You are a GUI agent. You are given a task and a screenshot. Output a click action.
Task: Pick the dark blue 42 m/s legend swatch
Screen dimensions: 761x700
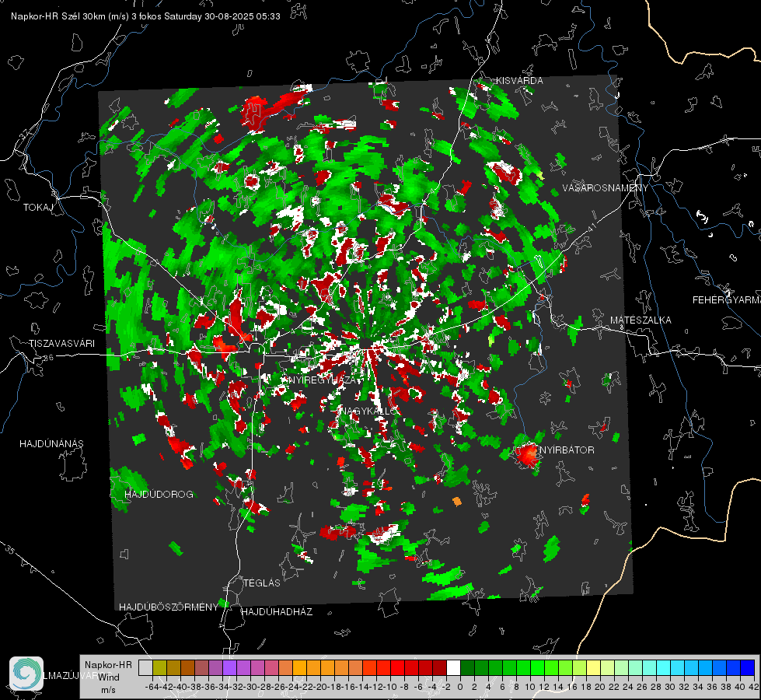pos(748,667)
